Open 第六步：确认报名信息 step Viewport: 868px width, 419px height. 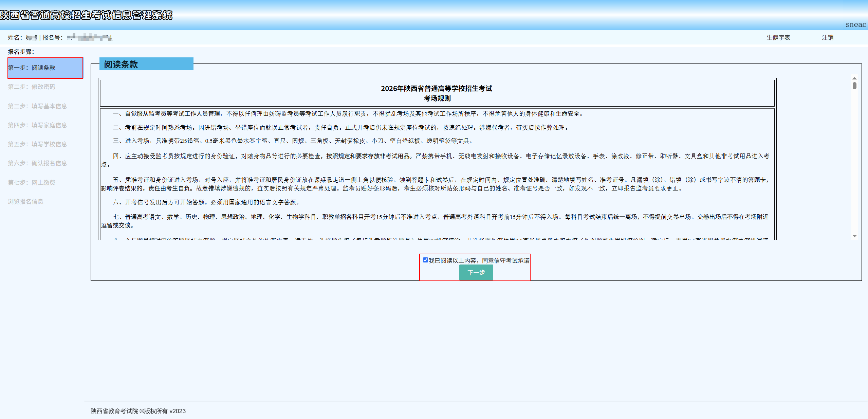pyautogui.click(x=38, y=163)
